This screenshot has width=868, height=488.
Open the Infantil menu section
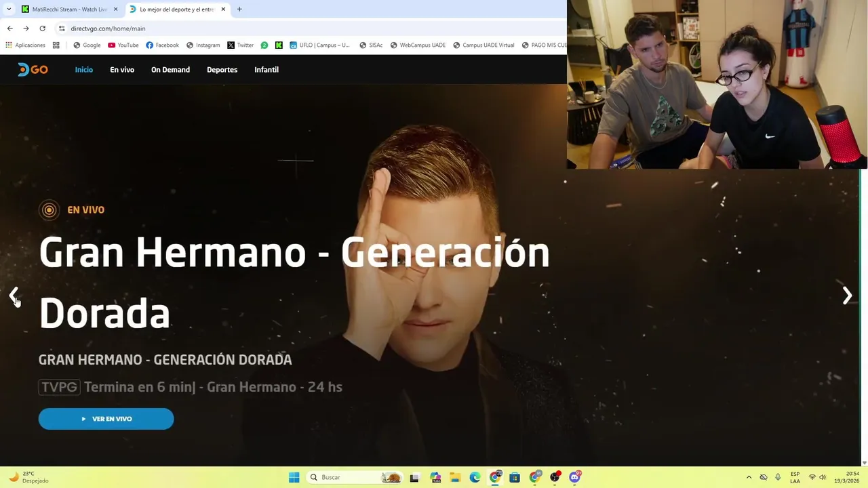pyautogui.click(x=267, y=70)
